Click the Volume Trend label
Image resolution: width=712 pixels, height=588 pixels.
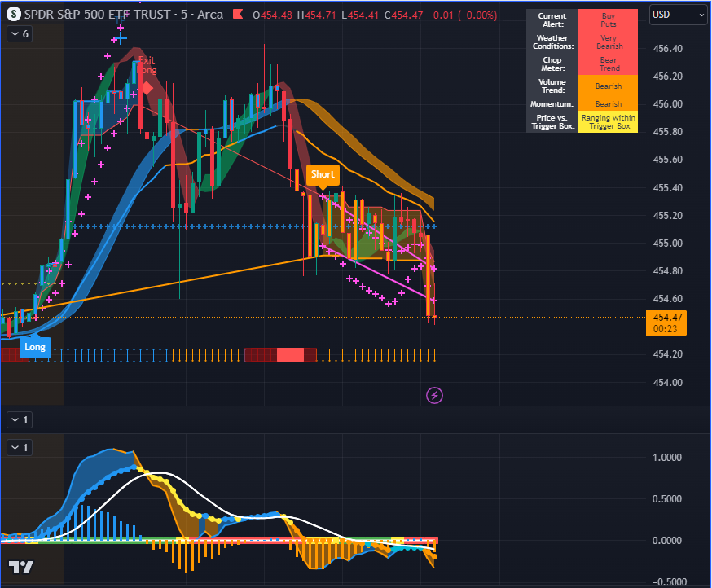(552, 86)
